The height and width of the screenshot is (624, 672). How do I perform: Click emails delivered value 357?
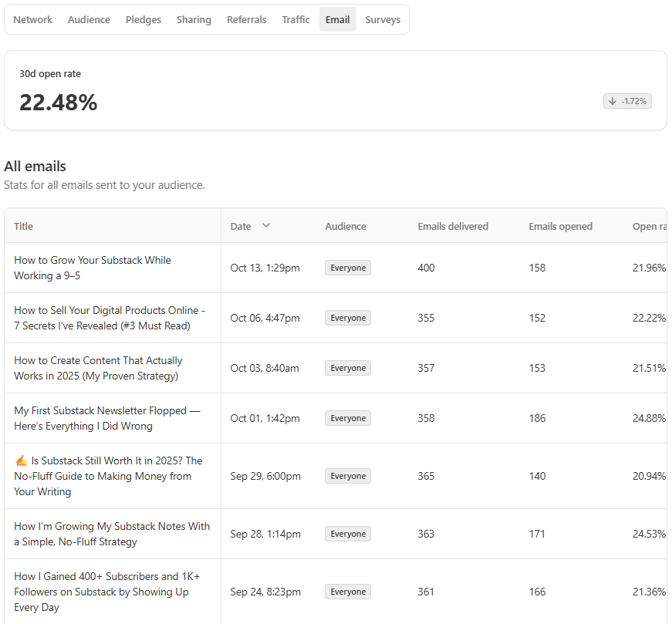[x=426, y=368]
